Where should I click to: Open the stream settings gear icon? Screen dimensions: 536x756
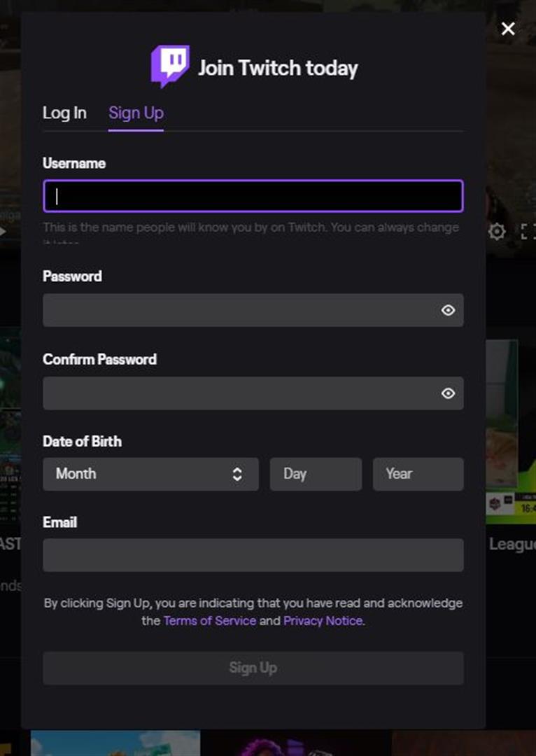(x=497, y=231)
